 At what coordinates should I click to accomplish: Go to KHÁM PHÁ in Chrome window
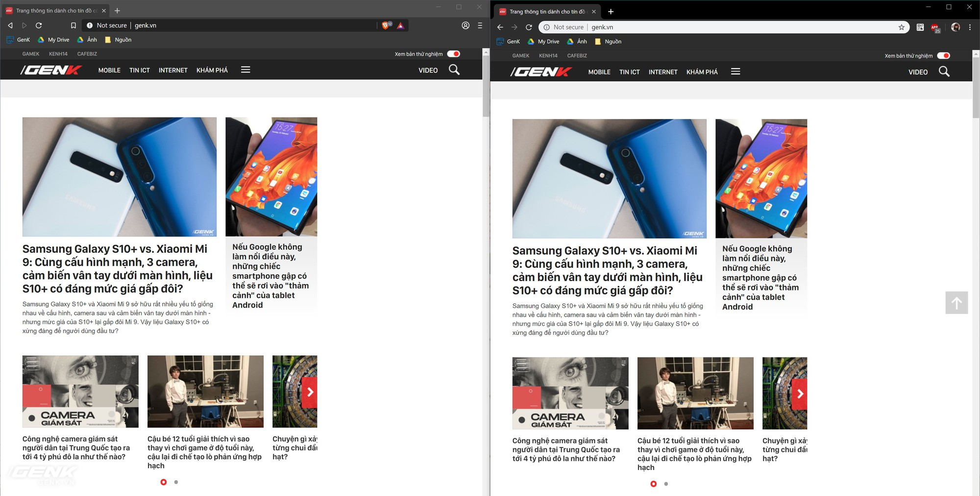(x=702, y=72)
